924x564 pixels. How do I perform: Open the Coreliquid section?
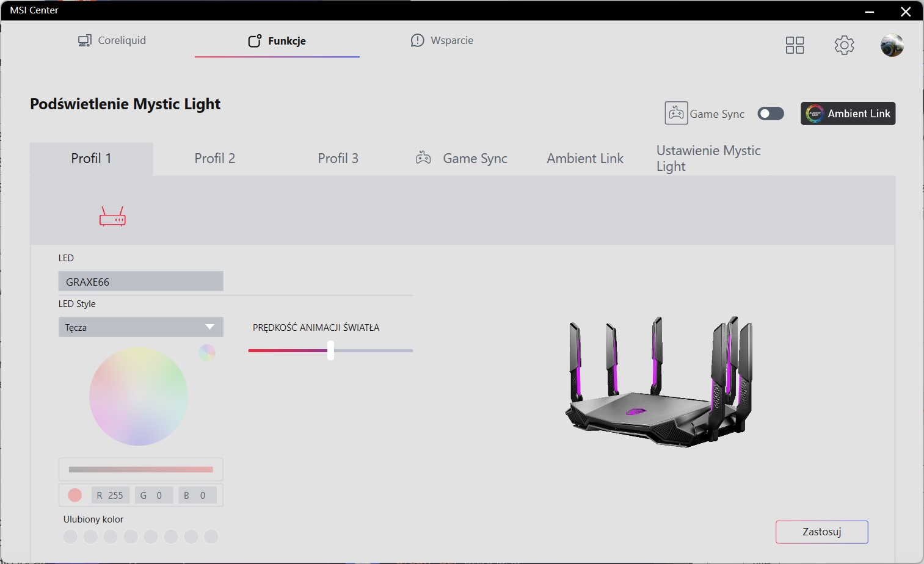[x=112, y=40]
